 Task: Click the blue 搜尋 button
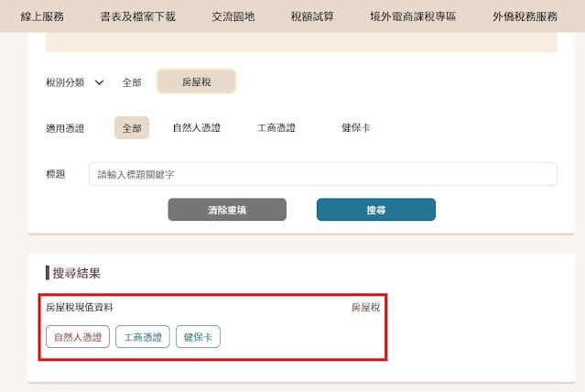(x=376, y=210)
